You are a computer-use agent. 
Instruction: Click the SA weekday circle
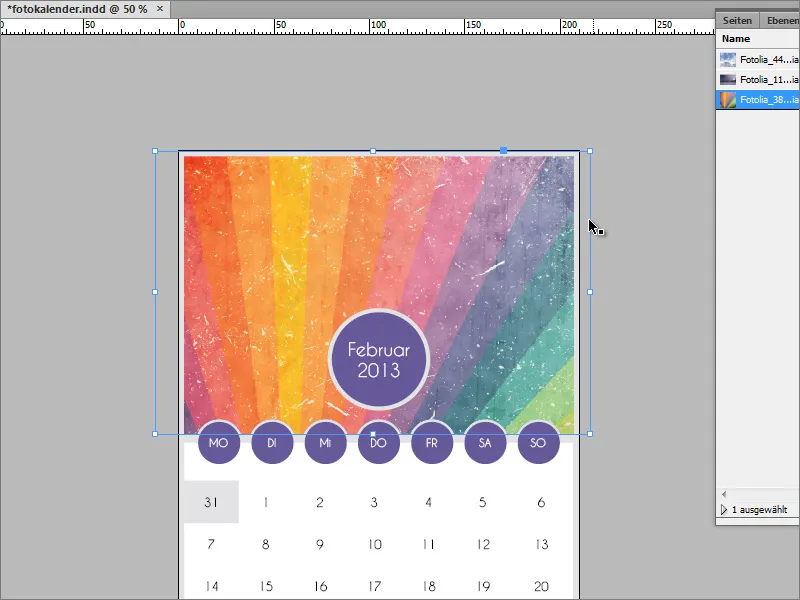485,442
